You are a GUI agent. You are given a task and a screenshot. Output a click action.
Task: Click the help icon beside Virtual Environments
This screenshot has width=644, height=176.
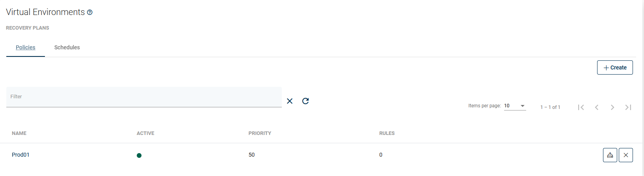pos(90,13)
